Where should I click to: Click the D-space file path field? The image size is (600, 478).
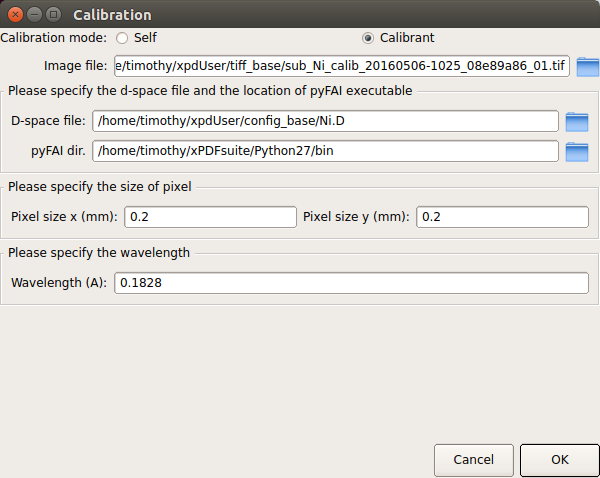325,121
